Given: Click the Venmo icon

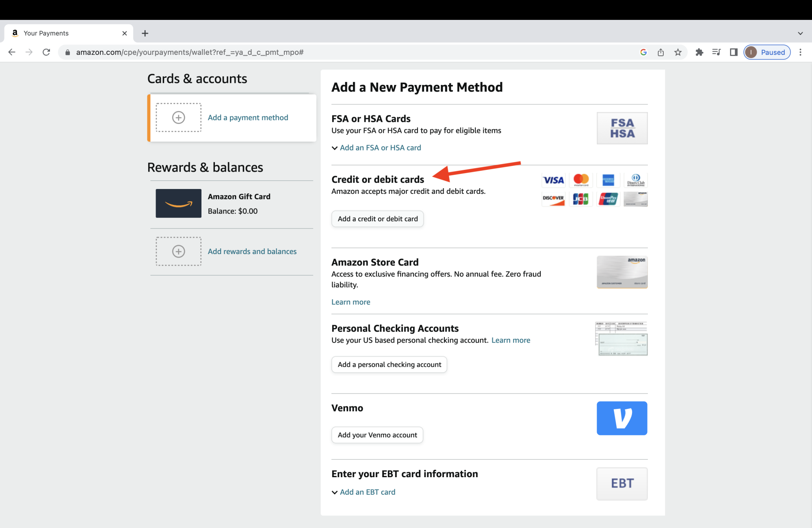Looking at the screenshot, I should coord(622,418).
